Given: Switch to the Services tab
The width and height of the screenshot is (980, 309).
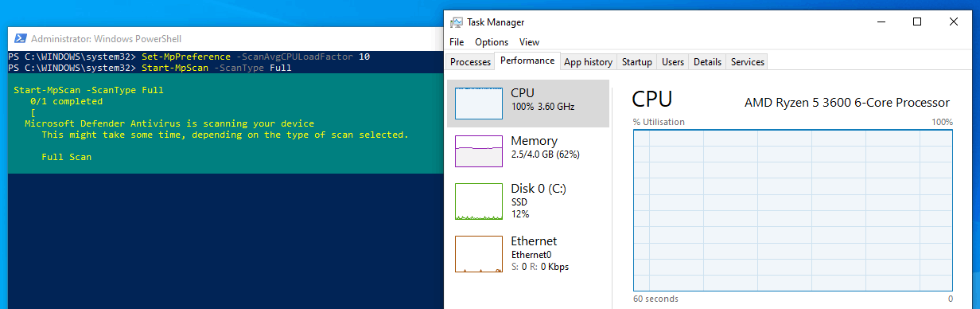Looking at the screenshot, I should tap(747, 62).
